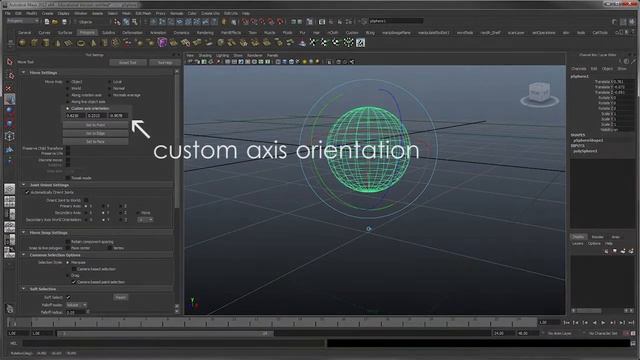Image resolution: width=640 pixels, height=360 pixels.
Task: Open the secondary axis world orientation dropdown
Action: coord(145,220)
